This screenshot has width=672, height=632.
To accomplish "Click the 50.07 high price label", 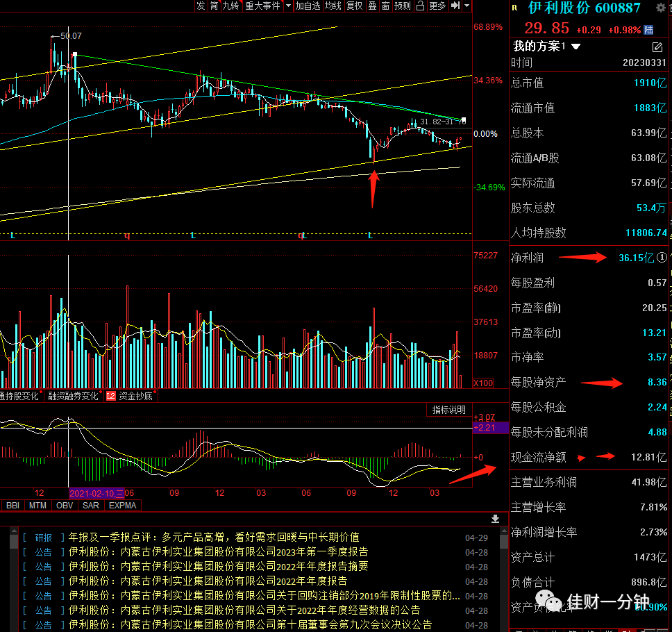I will pyautogui.click(x=71, y=36).
